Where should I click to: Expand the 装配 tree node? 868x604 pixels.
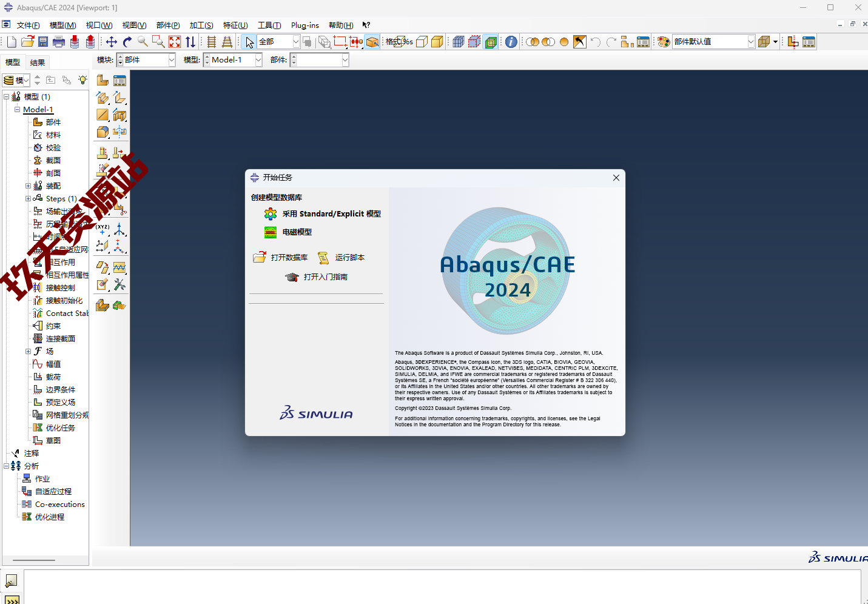coord(28,186)
